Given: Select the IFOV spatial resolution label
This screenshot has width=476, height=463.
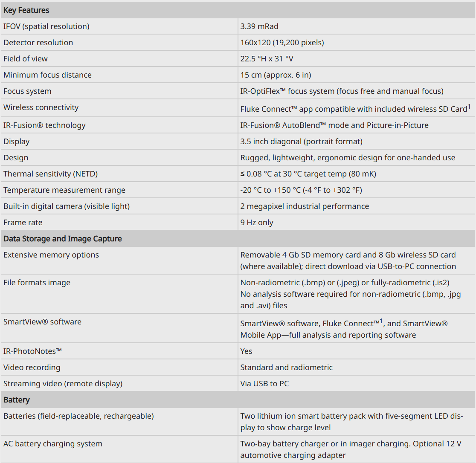Looking at the screenshot, I should pyautogui.click(x=46, y=26).
